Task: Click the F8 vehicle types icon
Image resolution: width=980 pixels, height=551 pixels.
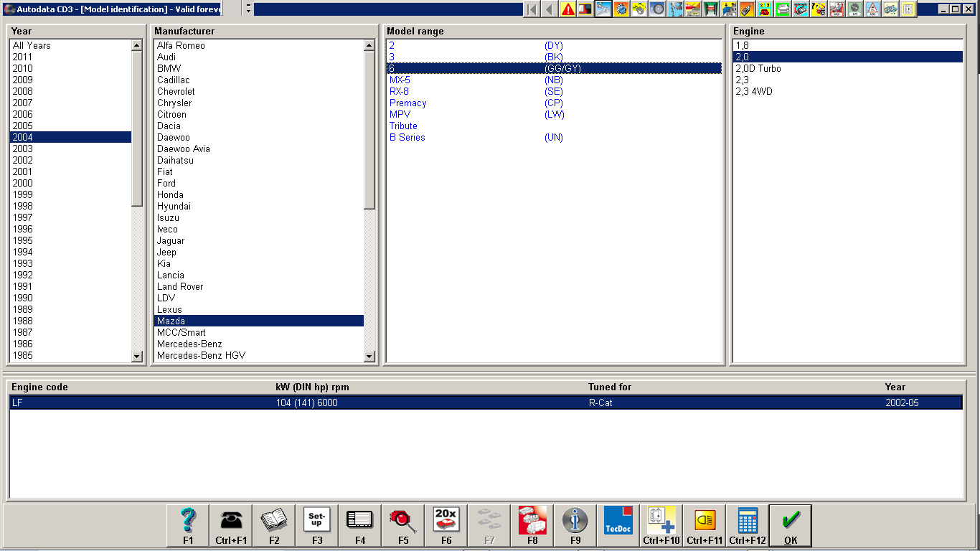Action: click(x=532, y=525)
